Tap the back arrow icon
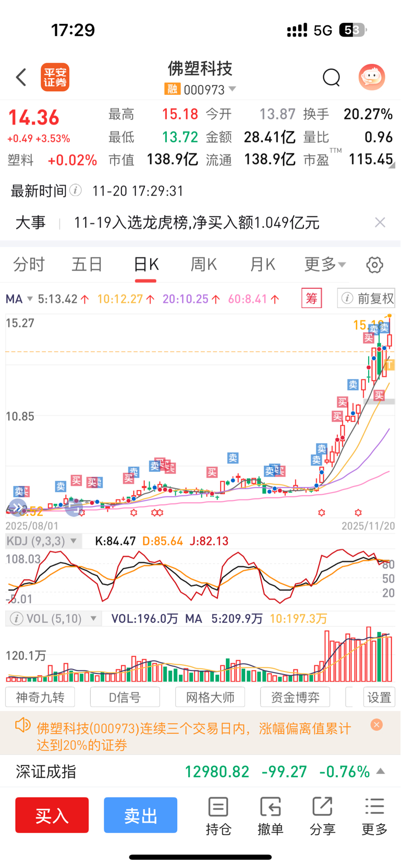The height and width of the screenshot is (868, 401). [x=21, y=77]
